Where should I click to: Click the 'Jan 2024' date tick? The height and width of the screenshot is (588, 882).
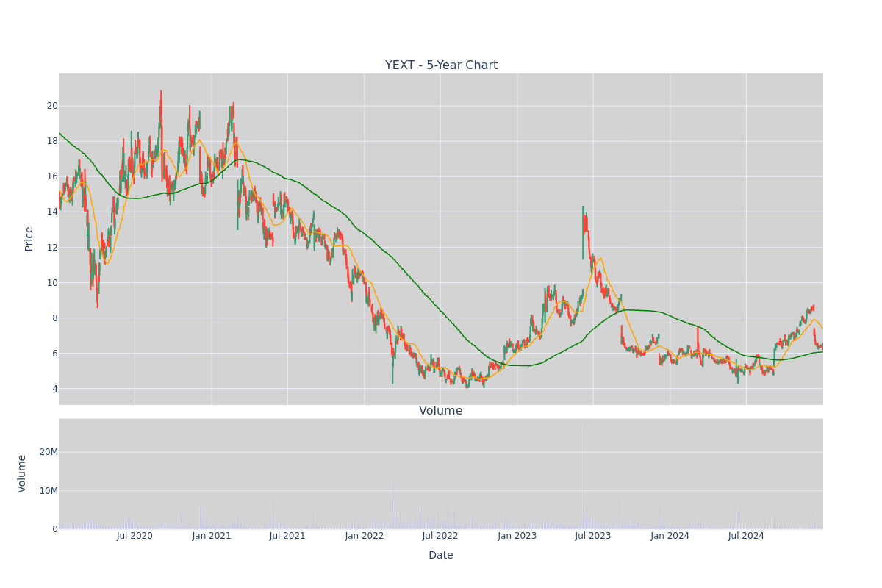point(670,536)
